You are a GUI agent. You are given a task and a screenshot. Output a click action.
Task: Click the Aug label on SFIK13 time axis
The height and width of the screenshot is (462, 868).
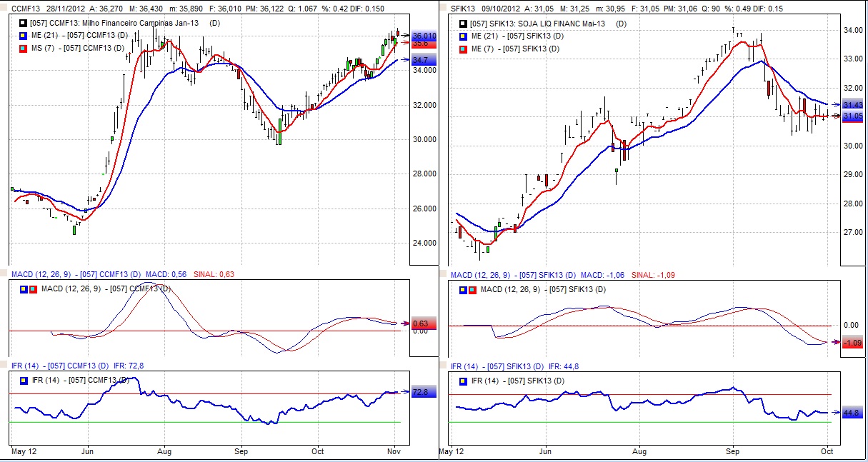click(639, 451)
